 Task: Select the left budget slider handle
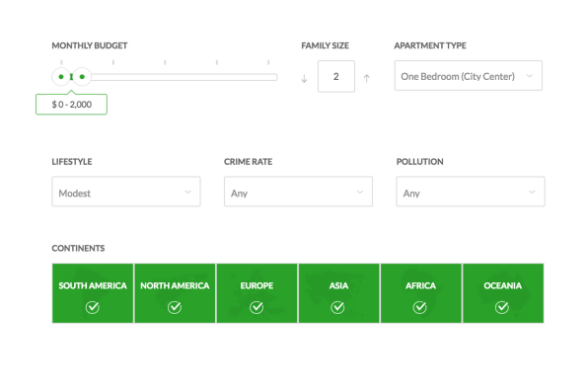[x=61, y=77]
